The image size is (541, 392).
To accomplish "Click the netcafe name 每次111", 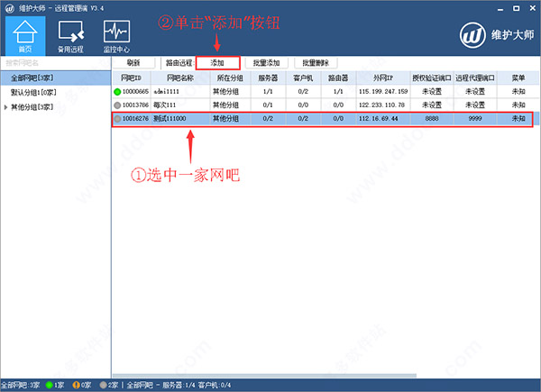I will [x=165, y=105].
